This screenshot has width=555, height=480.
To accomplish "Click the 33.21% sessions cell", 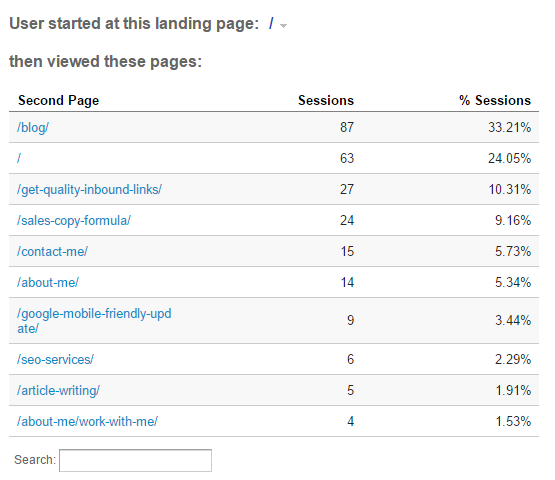I will coord(509,127).
